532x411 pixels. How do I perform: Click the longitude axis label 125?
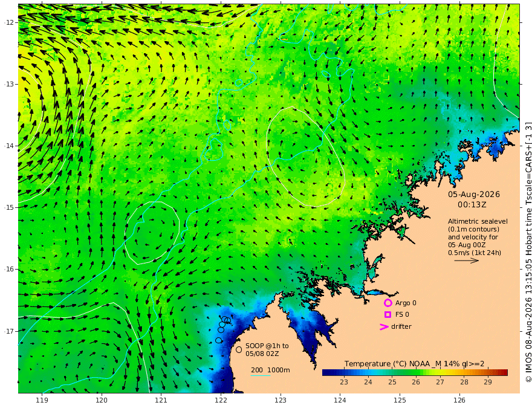coord(400,400)
